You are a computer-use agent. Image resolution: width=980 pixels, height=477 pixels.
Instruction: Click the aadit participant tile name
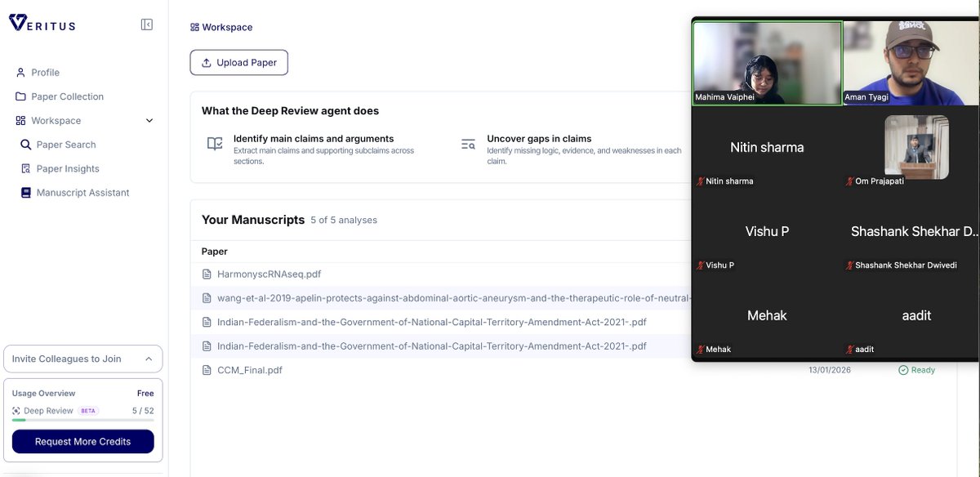916,315
